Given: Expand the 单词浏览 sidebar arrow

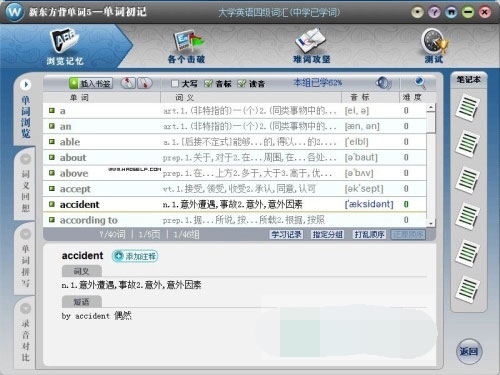Looking at the screenshot, I should coord(25,85).
